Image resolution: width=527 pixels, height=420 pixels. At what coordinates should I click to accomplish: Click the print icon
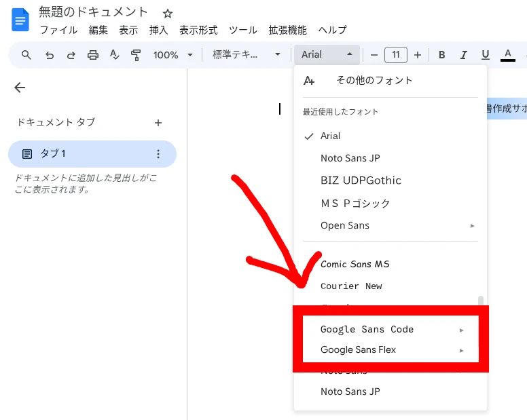93,55
